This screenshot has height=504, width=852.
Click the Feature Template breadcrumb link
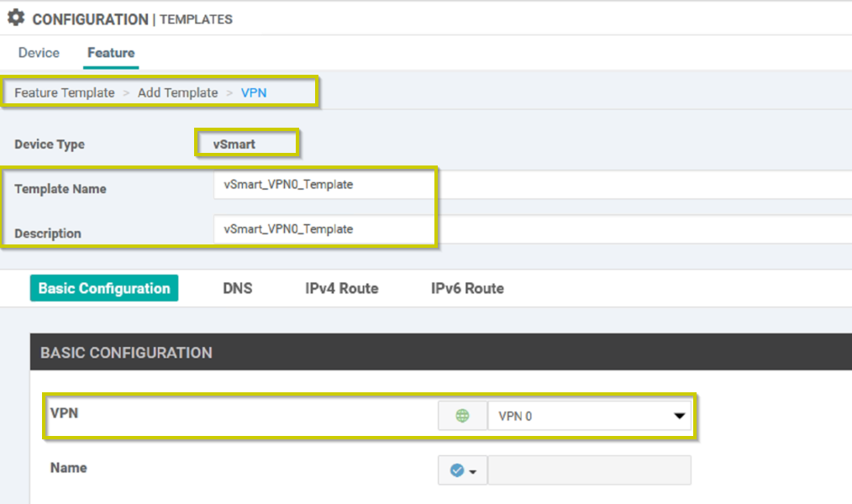(x=65, y=93)
